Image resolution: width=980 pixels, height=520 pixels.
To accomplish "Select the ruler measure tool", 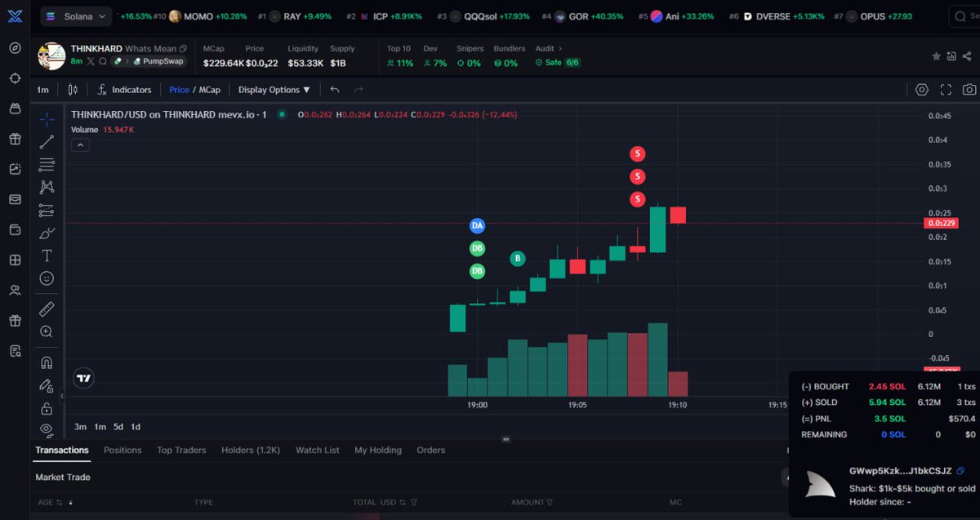I will (47, 309).
